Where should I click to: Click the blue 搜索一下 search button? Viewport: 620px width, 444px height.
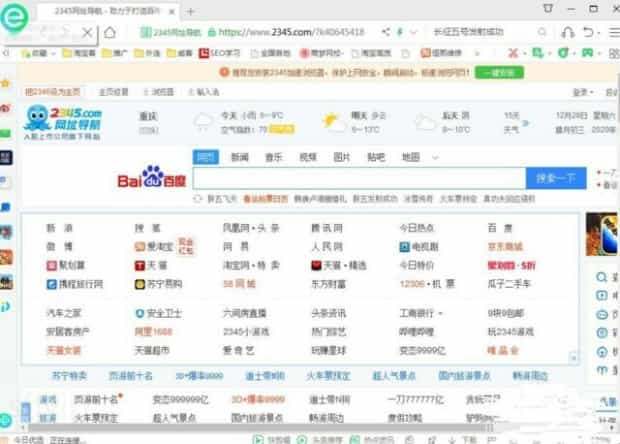(x=556, y=178)
